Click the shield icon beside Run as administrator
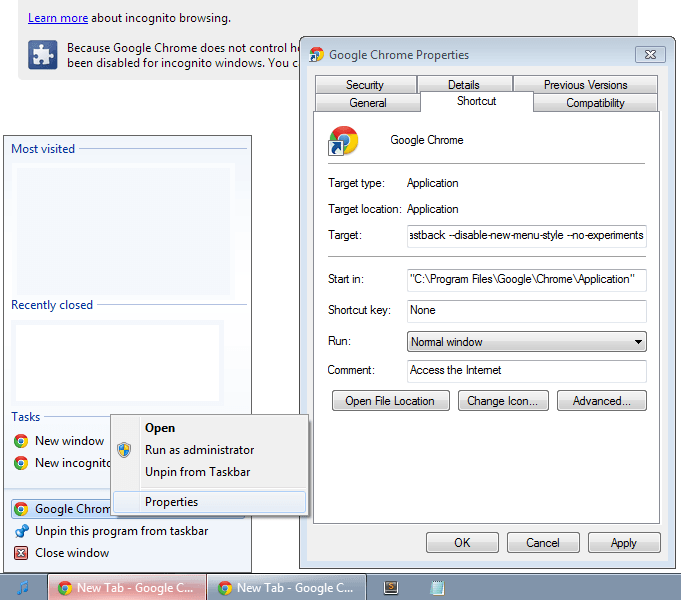Image resolution: width=681 pixels, height=600 pixels. click(x=125, y=450)
